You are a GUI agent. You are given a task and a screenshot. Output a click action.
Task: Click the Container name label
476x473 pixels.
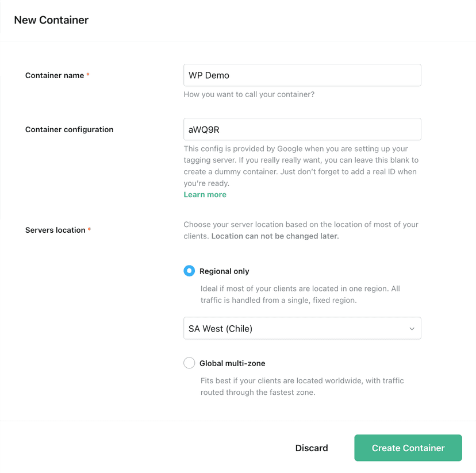[x=55, y=75]
